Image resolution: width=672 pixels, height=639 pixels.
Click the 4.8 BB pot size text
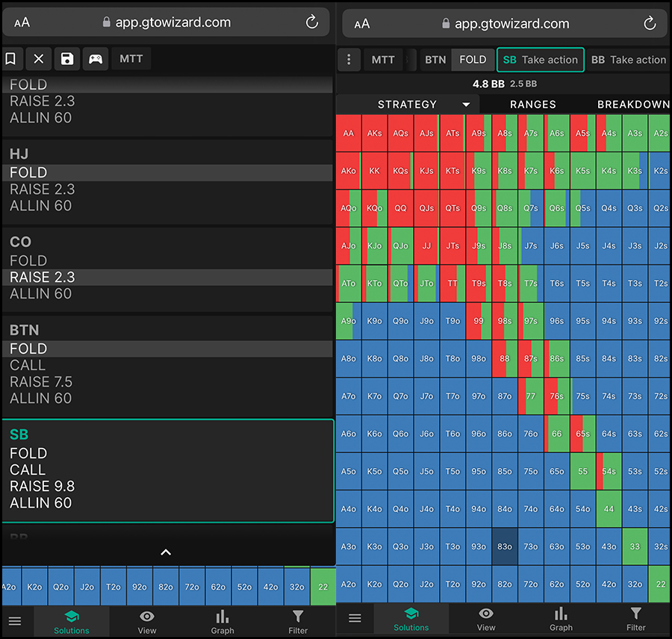click(488, 84)
